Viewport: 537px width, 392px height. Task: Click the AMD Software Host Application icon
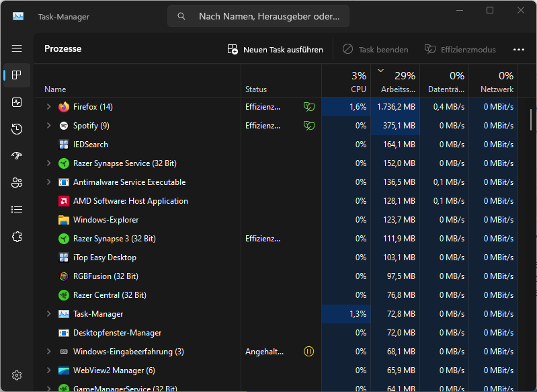(x=64, y=201)
